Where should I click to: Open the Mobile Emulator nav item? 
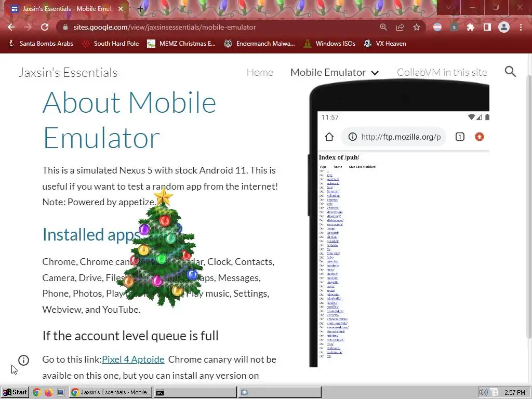pos(328,72)
